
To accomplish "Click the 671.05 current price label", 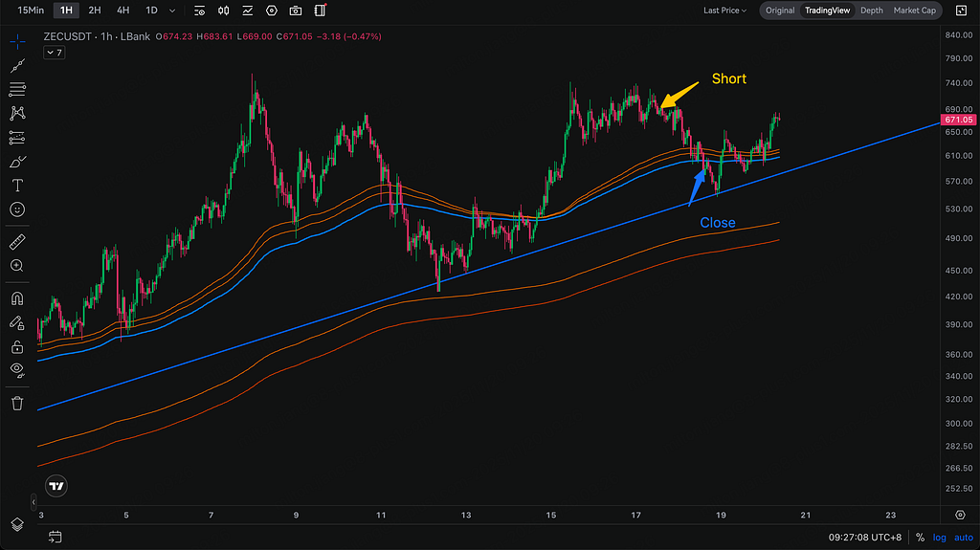I will tap(959, 120).
